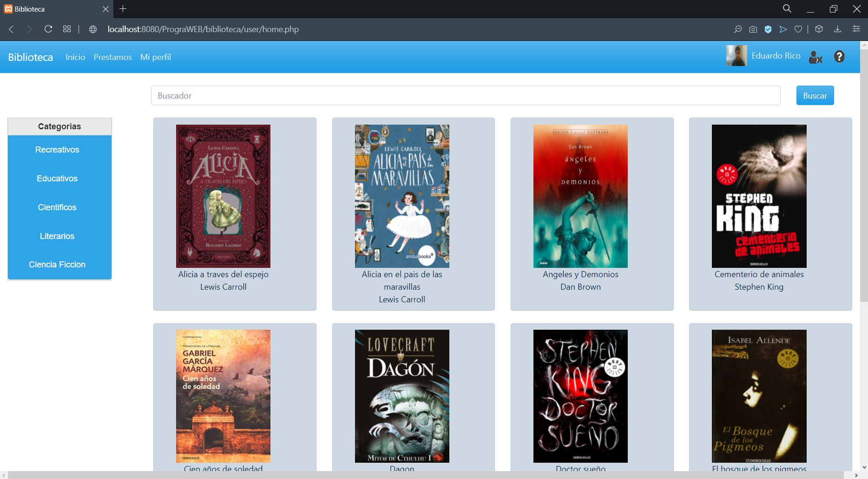Click the search tabs magnifier in title bar

tap(787, 8)
